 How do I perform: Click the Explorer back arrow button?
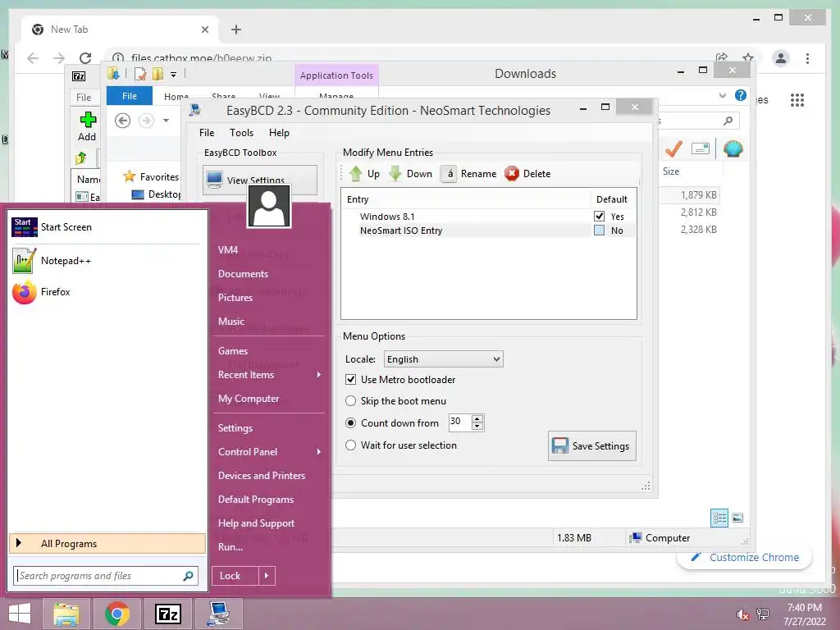point(123,121)
